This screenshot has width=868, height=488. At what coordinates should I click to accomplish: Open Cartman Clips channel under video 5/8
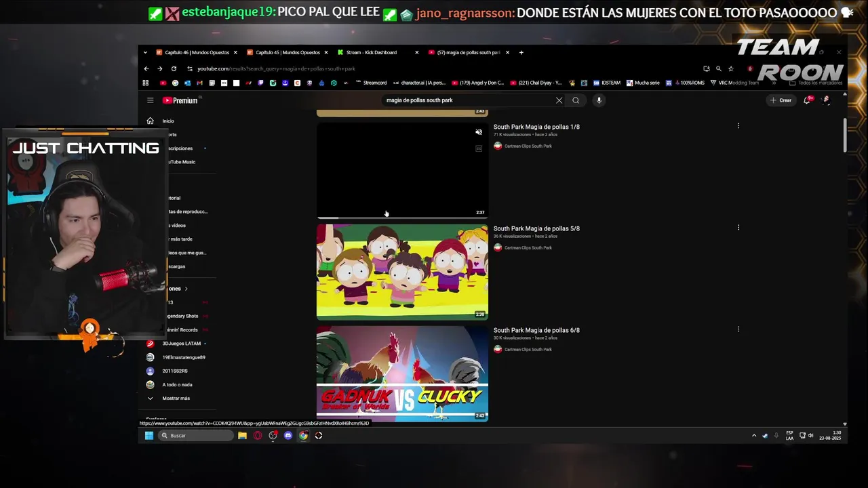(528, 247)
